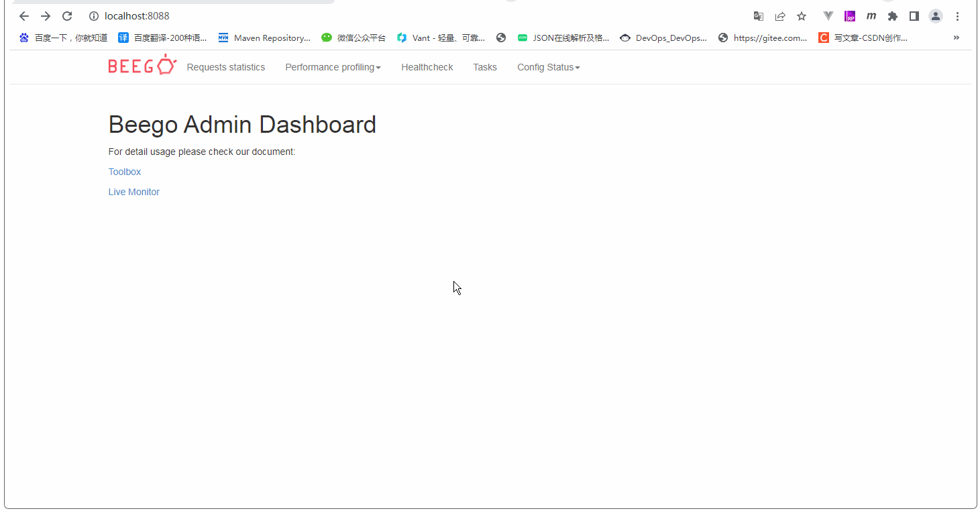Open the purple RP extension icon
This screenshot has height=513, width=980.
tap(850, 16)
